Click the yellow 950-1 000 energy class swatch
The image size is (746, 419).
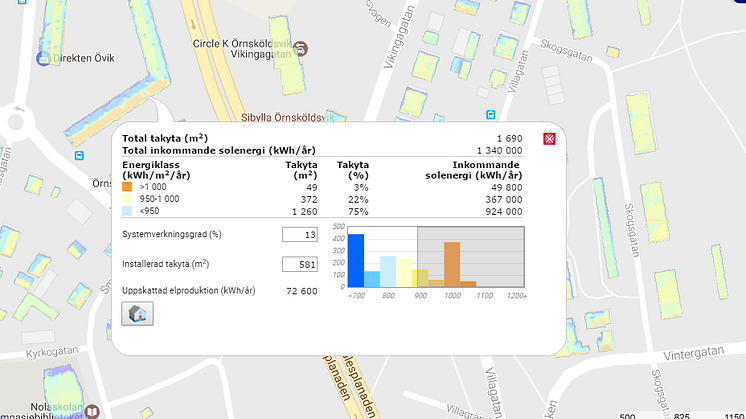click(127, 199)
